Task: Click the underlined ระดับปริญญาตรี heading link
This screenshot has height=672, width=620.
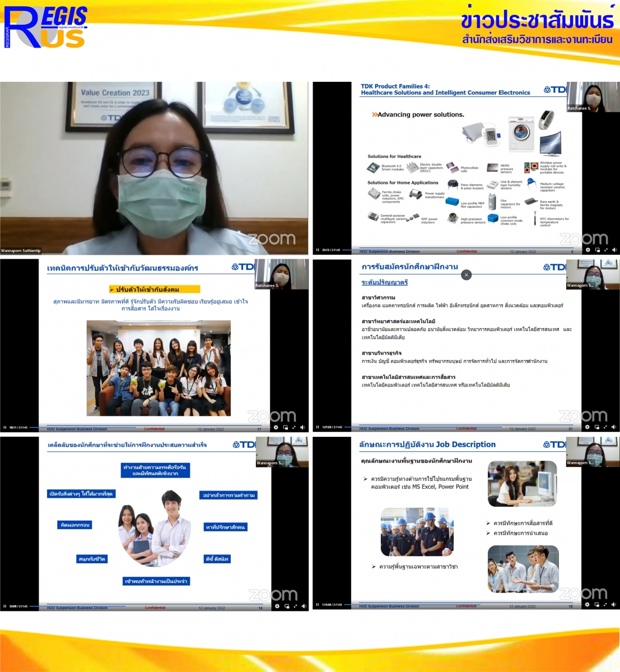Action: point(384,283)
